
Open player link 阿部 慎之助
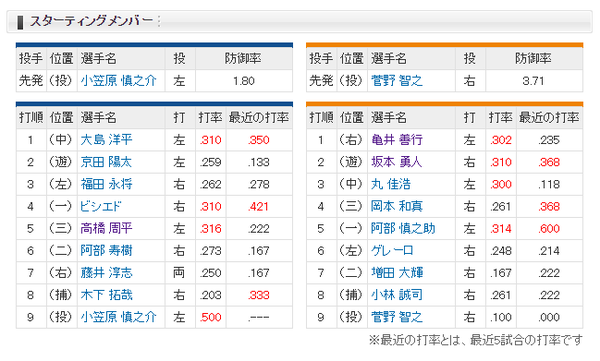403,229
